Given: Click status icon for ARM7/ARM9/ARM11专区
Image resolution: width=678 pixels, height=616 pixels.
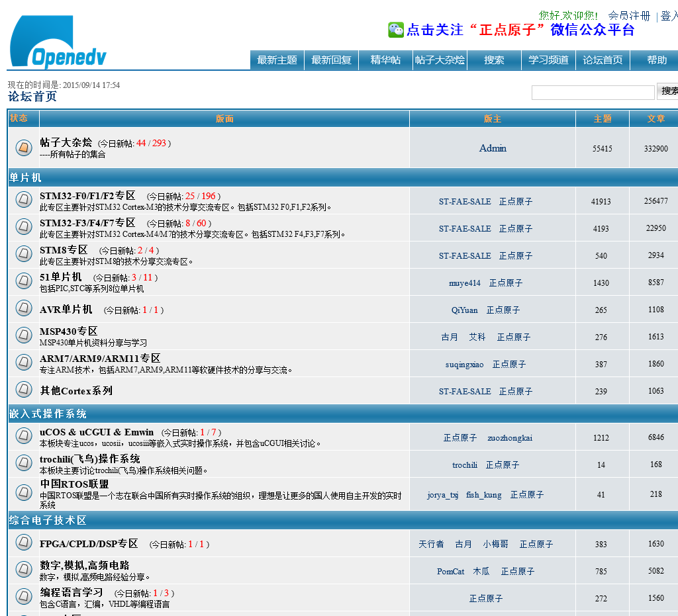Looking at the screenshot, I should [24, 362].
